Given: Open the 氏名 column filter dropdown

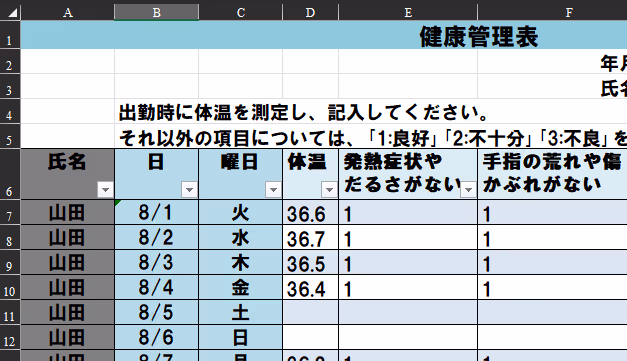Looking at the screenshot, I should (106, 189).
